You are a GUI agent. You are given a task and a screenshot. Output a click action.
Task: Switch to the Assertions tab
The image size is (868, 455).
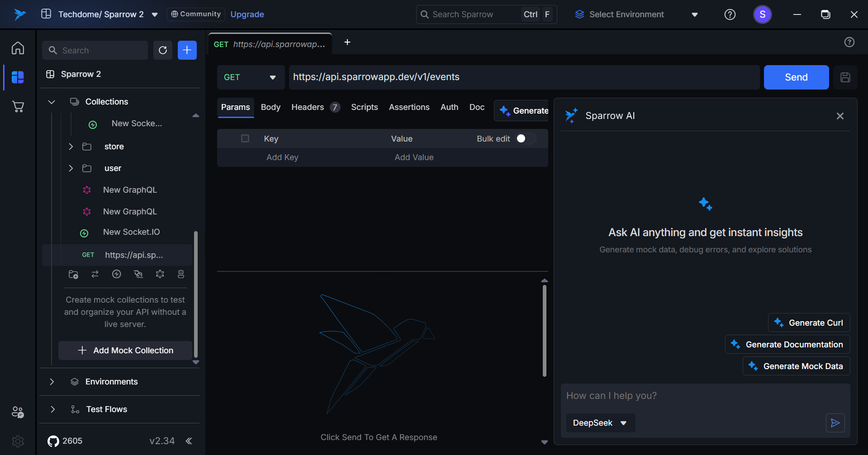[409, 107]
